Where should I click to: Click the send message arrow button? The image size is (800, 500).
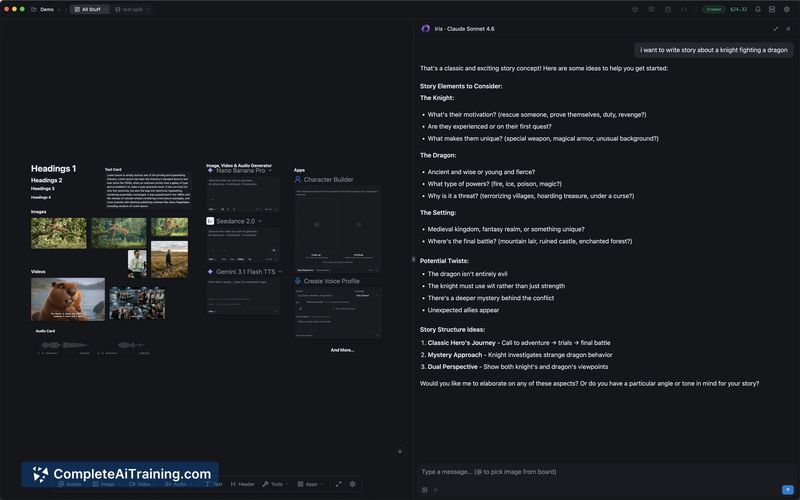pyautogui.click(x=789, y=489)
